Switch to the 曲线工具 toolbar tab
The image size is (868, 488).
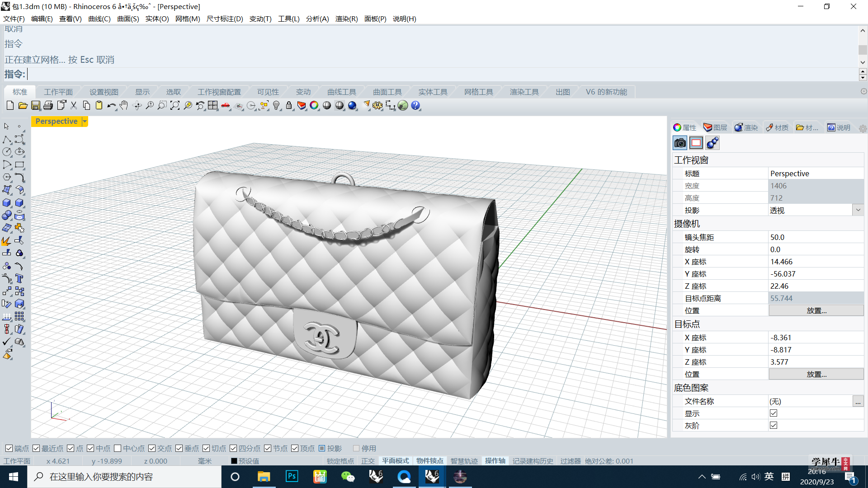(342, 92)
